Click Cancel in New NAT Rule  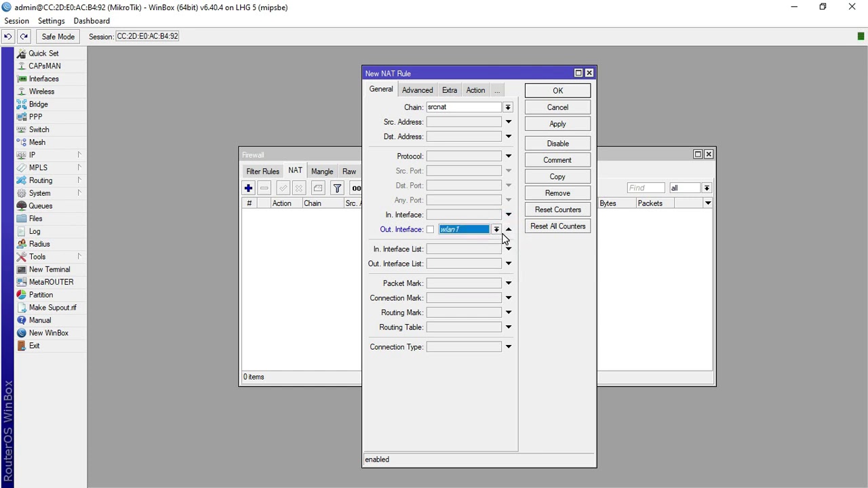point(557,107)
